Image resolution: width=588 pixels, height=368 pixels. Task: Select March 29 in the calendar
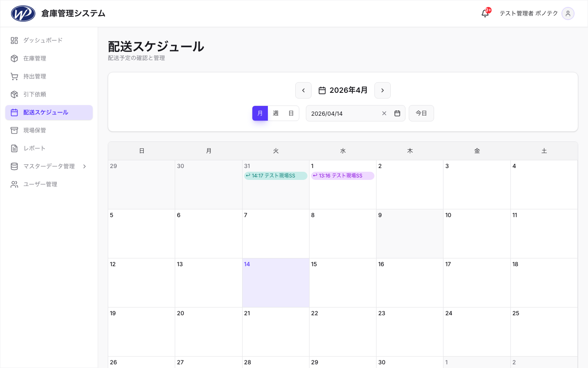pos(142,185)
